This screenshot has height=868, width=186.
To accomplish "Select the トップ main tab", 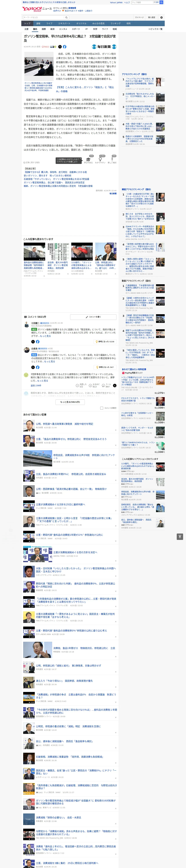I will coord(27,24).
